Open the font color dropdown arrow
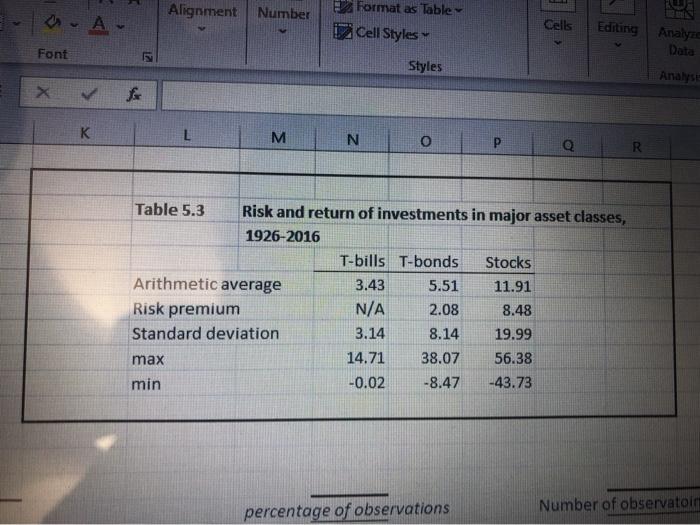The width and height of the screenshot is (700, 525). click(120, 27)
